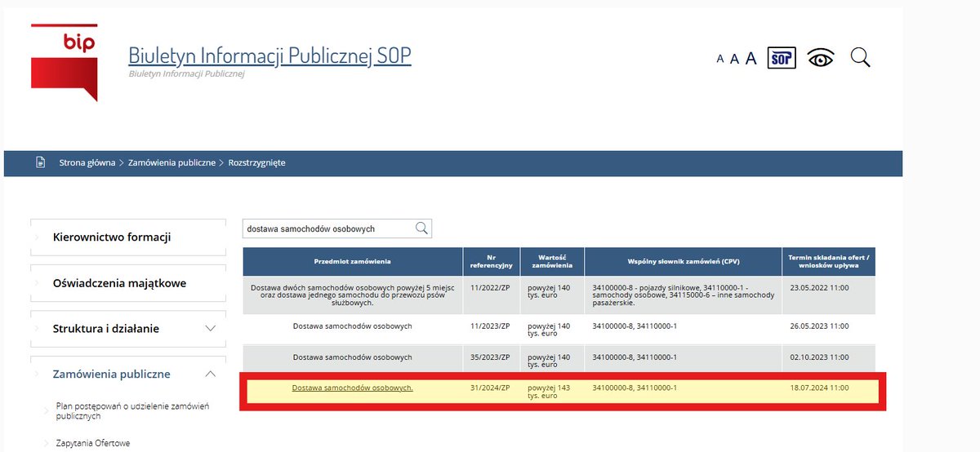Image resolution: width=980 pixels, height=452 pixels.
Task: Go to Zamówienia publiczne breadcrumb
Action: tap(171, 163)
